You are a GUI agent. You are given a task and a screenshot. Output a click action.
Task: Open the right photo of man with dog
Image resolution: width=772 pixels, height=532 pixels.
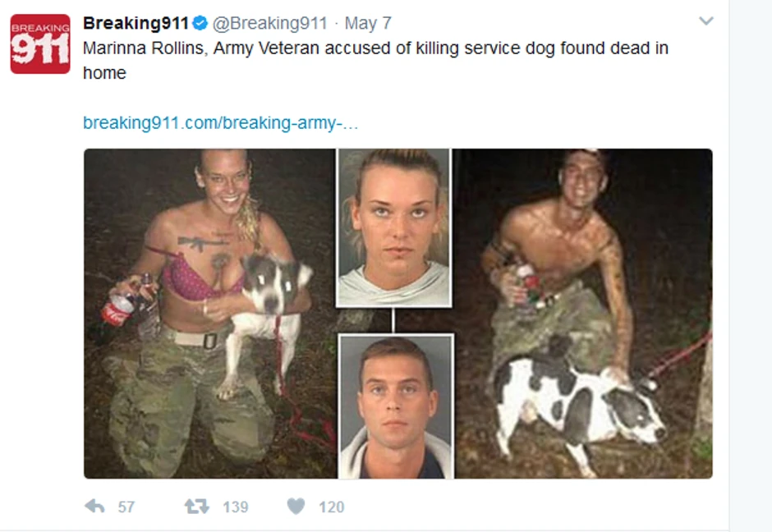tap(583, 314)
